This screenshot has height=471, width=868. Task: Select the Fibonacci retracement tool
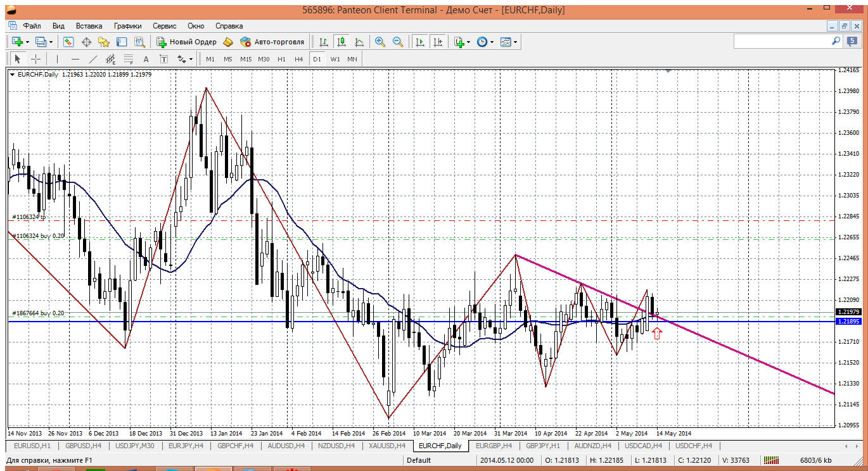[129, 59]
